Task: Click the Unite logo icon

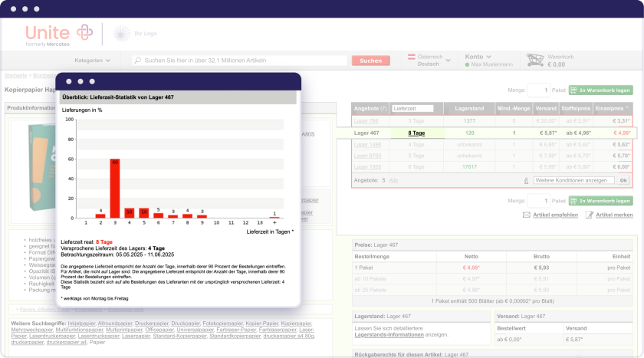Action: (80, 33)
